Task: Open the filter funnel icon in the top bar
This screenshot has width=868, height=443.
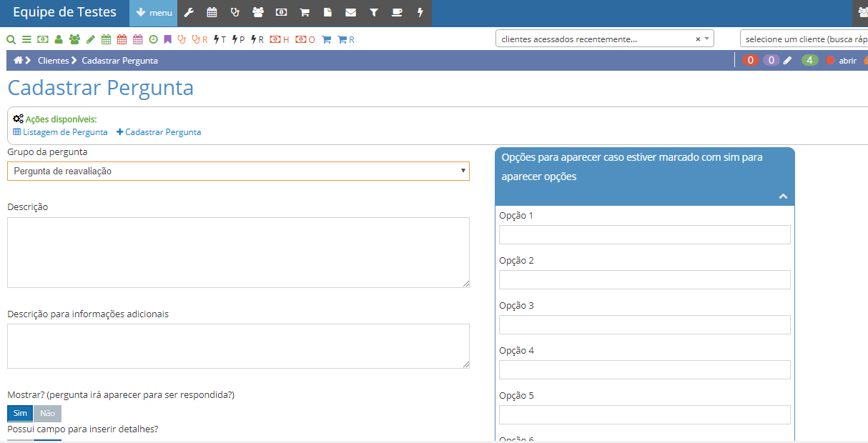Action: (x=374, y=13)
